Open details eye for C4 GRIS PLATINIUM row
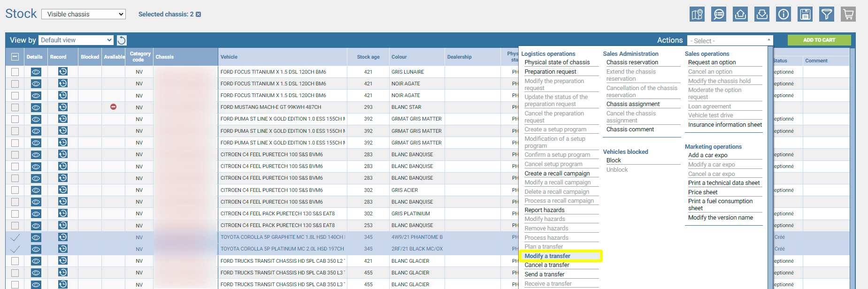The image size is (868, 289). (x=36, y=213)
